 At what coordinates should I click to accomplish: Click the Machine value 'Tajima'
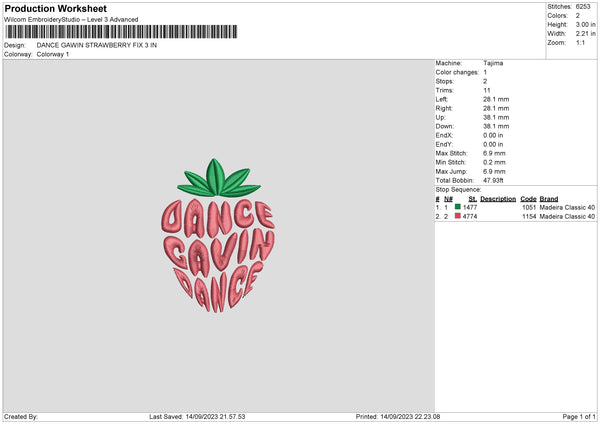coord(493,63)
